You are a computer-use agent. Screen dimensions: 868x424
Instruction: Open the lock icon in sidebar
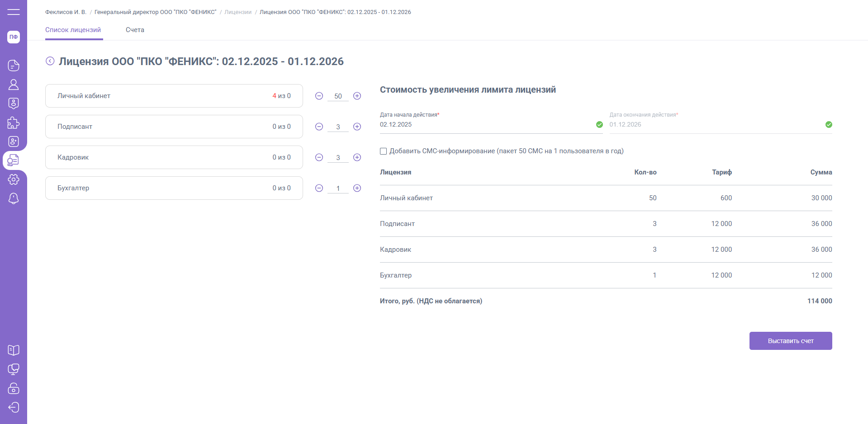click(x=14, y=388)
